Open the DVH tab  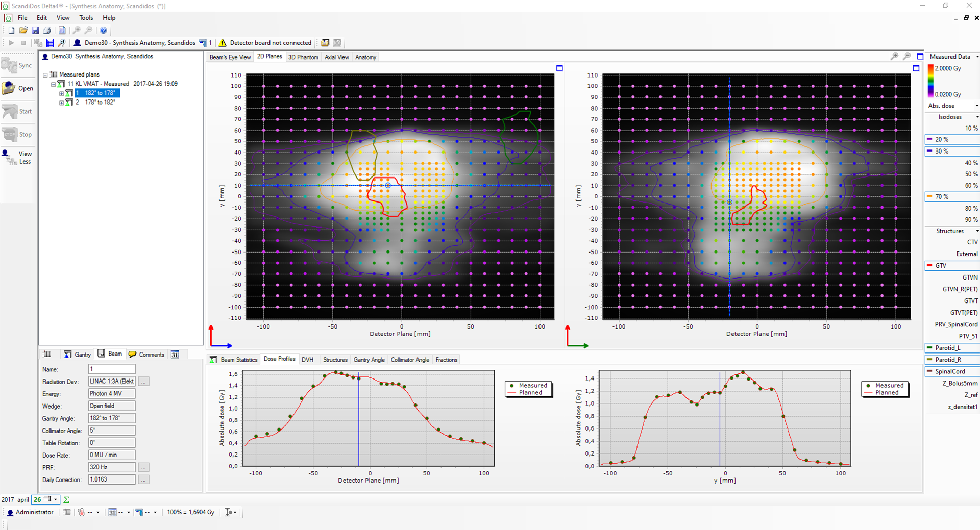(307, 360)
